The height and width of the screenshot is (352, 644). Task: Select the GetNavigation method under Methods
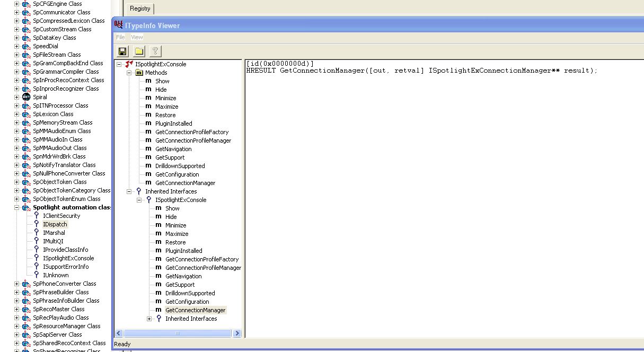click(x=173, y=149)
